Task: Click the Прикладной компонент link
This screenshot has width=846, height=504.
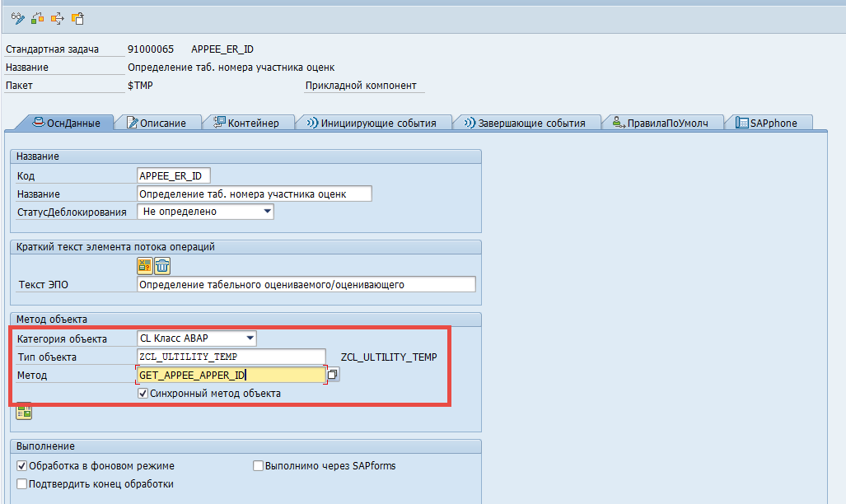Action: 361,86
